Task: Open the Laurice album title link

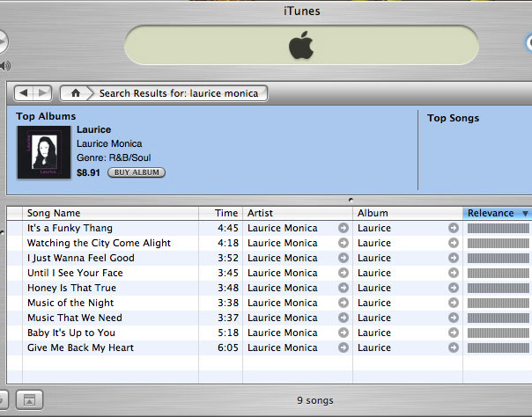Action: click(93, 129)
